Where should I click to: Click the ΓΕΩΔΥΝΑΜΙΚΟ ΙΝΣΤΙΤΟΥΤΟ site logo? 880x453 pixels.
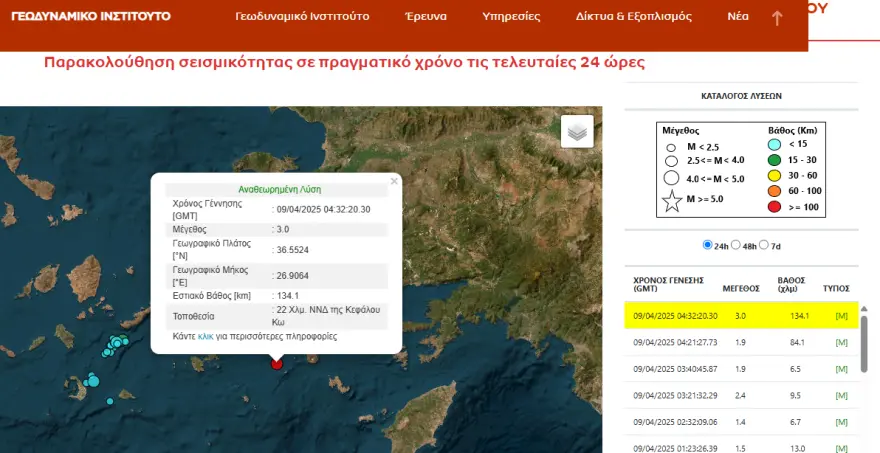click(x=90, y=17)
